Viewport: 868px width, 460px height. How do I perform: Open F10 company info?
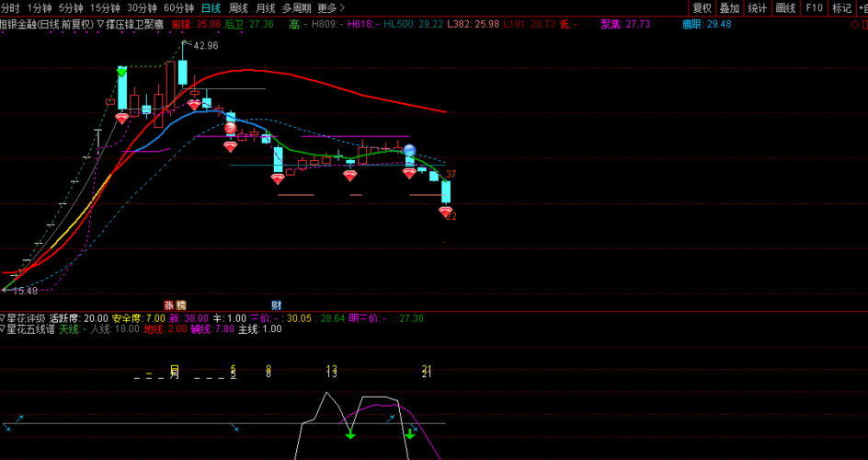click(814, 8)
